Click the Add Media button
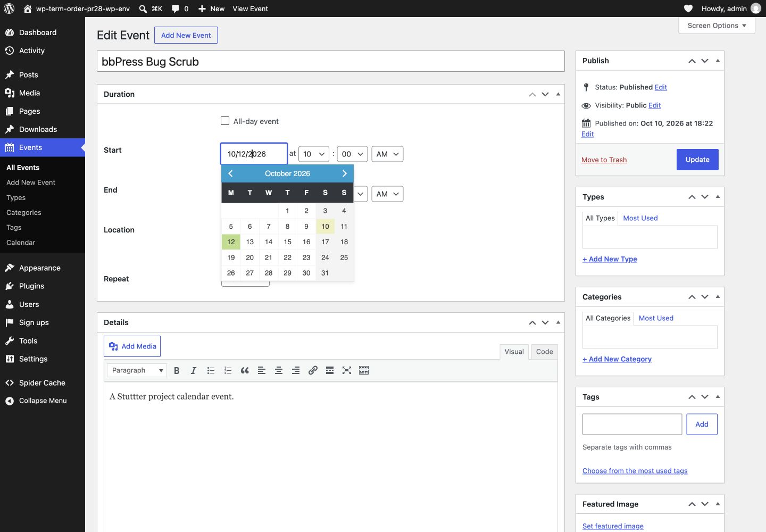The width and height of the screenshot is (766, 532). click(132, 346)
